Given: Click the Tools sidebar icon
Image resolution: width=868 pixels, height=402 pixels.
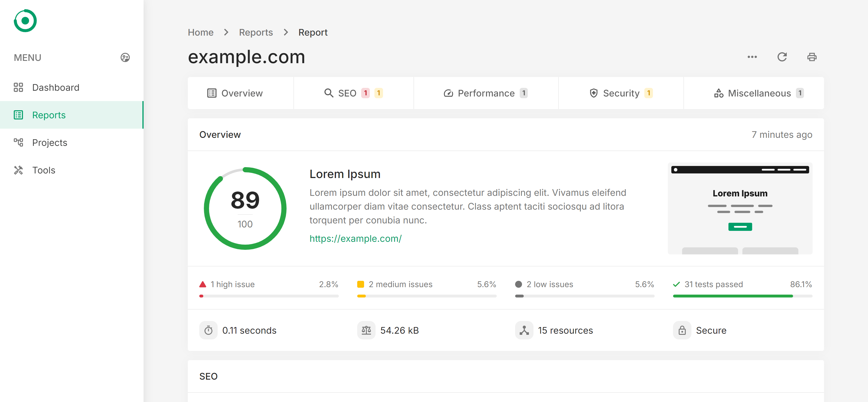Looking at the screenshot, I should [18, 170].
